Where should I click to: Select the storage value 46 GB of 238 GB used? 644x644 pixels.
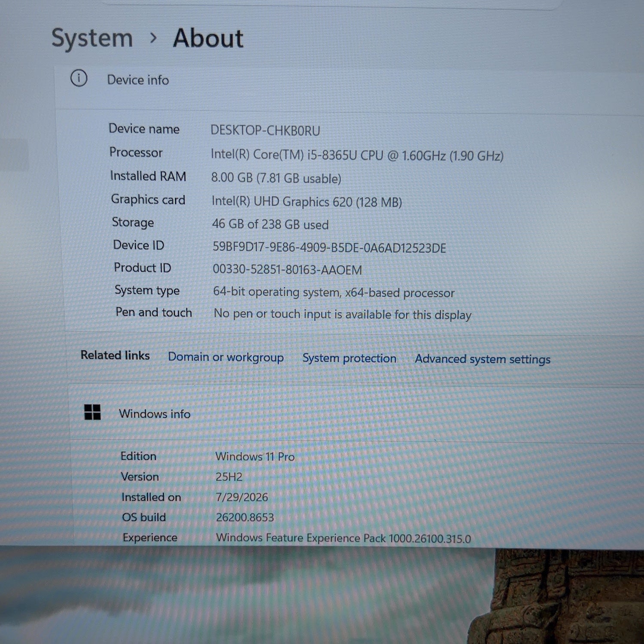point(270,224)
